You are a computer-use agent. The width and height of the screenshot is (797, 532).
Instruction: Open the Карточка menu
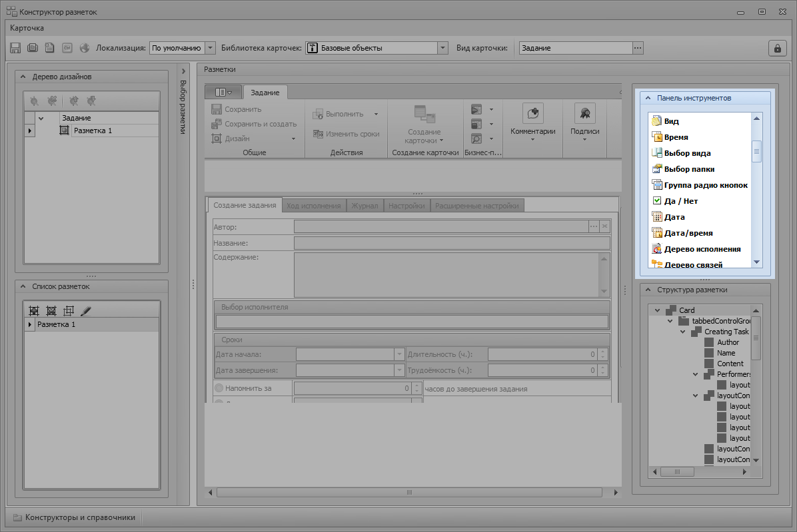pyautogui.click(x=27, y=28)
